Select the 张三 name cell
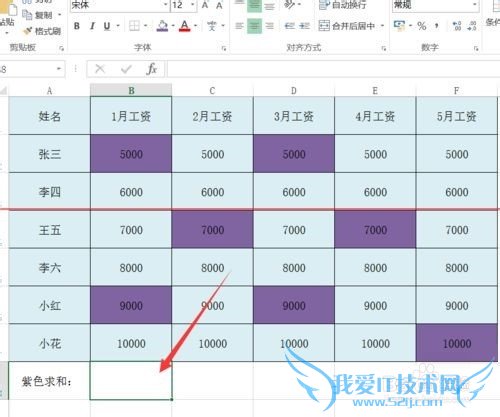500x417 pixels. (x=49, y=154)
